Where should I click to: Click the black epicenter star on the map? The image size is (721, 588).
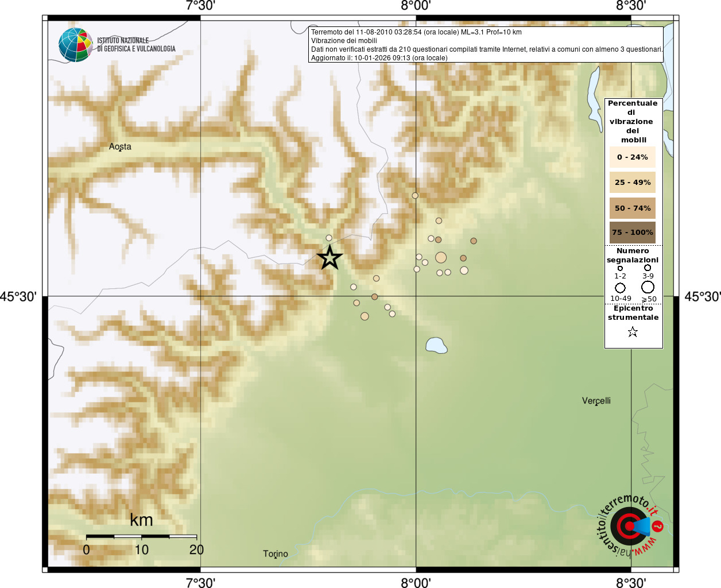[330, 257]
